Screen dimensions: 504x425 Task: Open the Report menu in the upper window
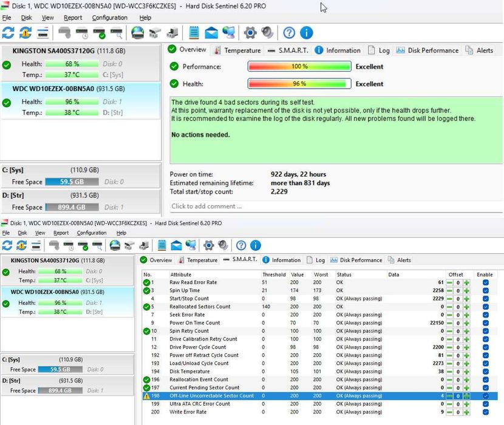(73, 18)
